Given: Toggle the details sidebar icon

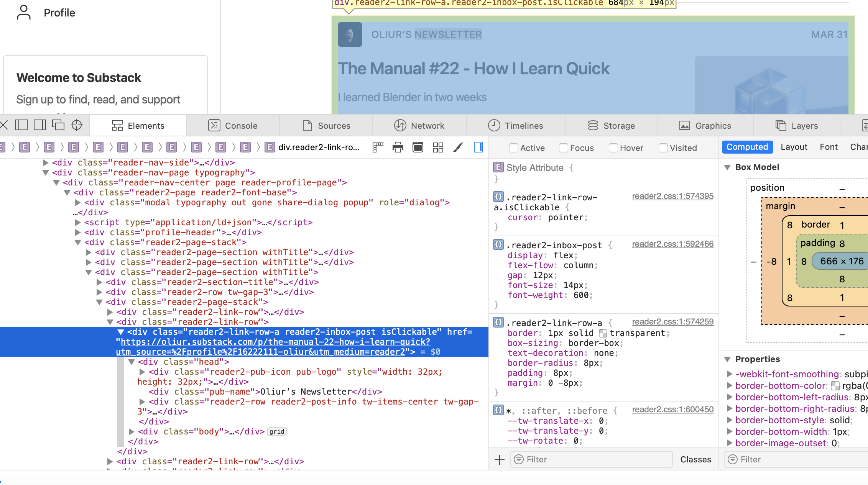Looking at the screenshot, I should [478, 147].
